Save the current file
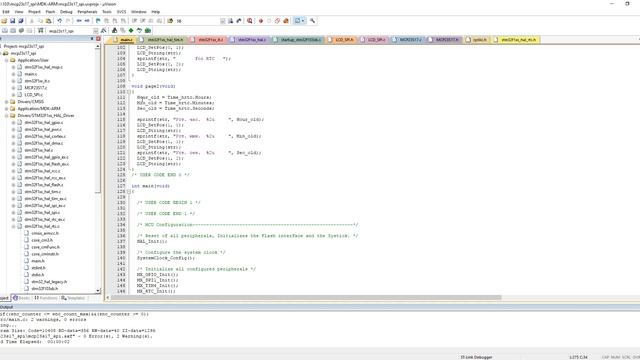640x360 pixels. [x=13, y=21]
